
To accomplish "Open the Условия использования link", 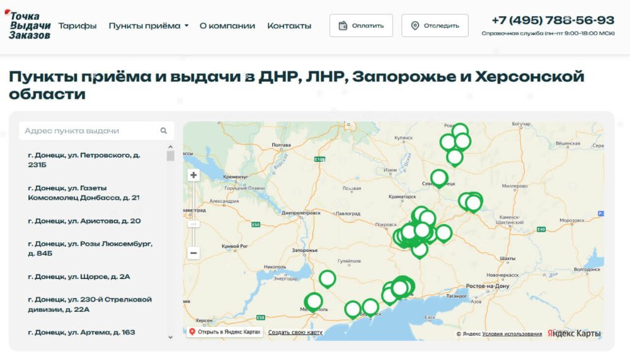I will point(512,334).
